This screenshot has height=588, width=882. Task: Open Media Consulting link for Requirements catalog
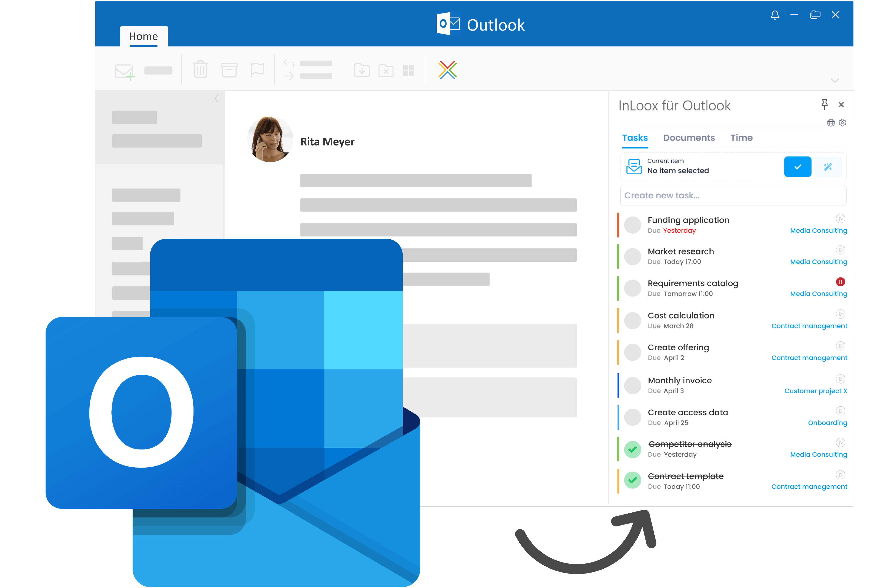point(819,294)
